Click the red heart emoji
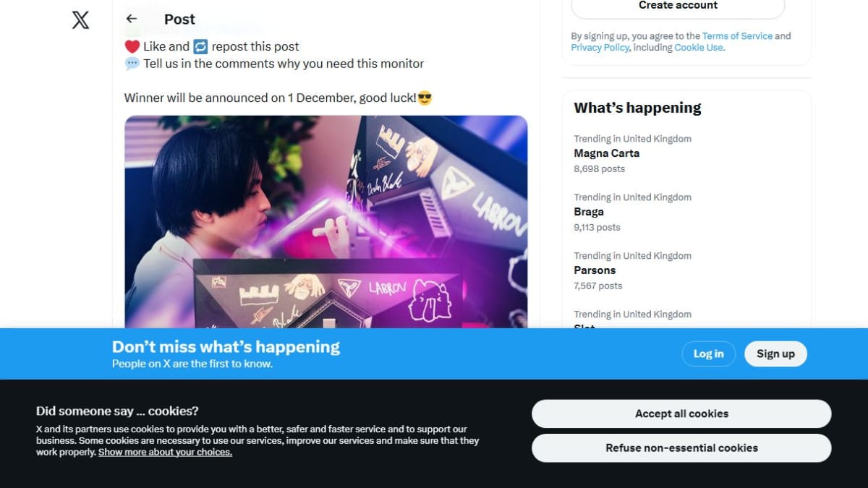This screenshot has width=868, height=488. [132, 46]
